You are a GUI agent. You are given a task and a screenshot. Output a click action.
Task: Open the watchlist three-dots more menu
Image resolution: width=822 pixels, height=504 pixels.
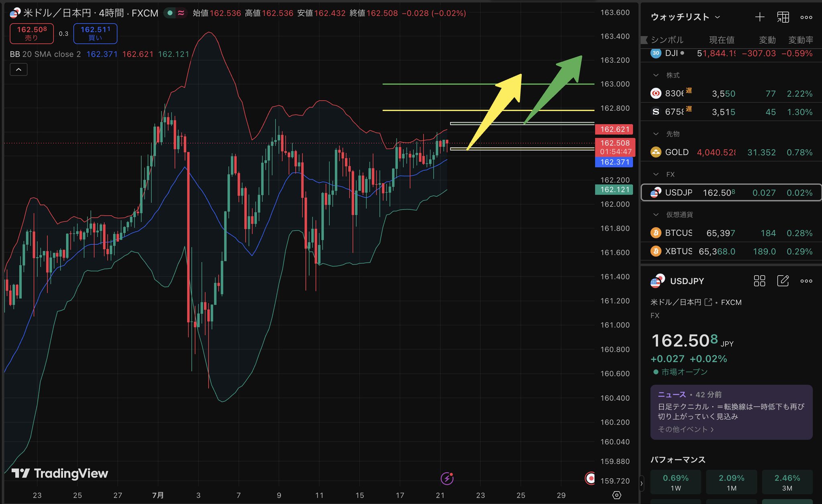pos(806,17)
